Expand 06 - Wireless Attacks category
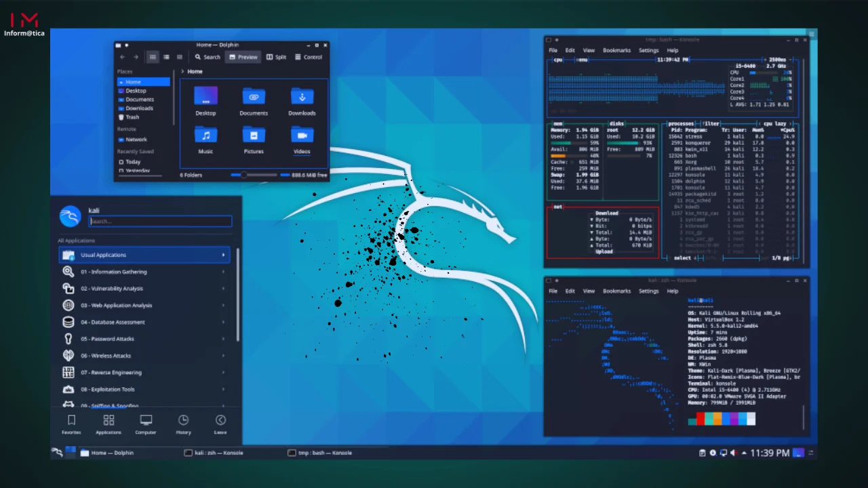The width and height of the screenshot is (868, 488). (144, 356)
